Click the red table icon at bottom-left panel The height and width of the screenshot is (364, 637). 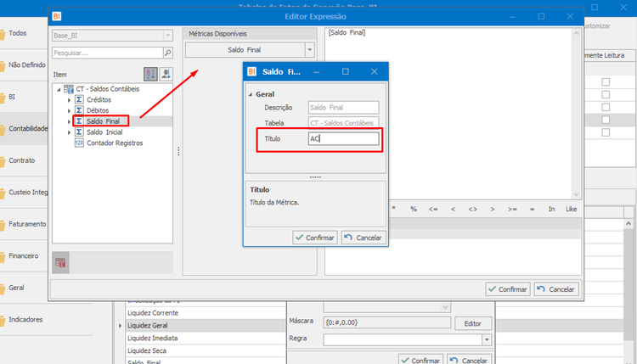[60, 263]
